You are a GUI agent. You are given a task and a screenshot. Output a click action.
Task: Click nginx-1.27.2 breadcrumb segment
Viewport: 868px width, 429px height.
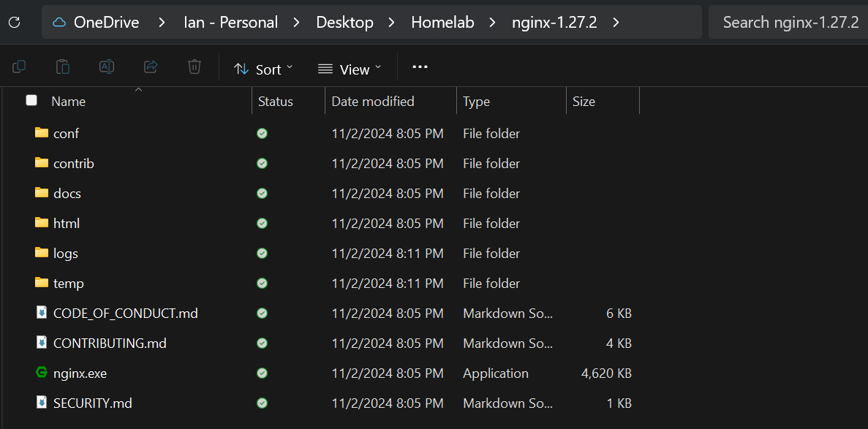point(555,22)
